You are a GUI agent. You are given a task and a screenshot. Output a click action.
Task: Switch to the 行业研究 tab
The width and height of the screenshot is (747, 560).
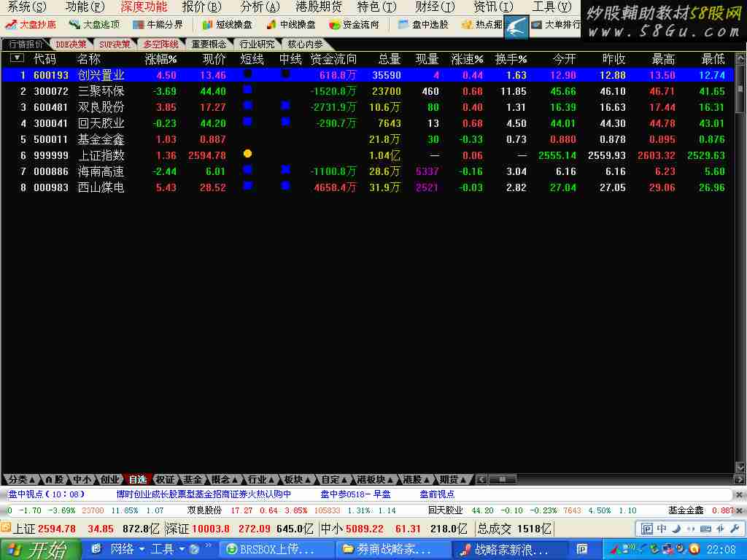click(x=257, y=44)
